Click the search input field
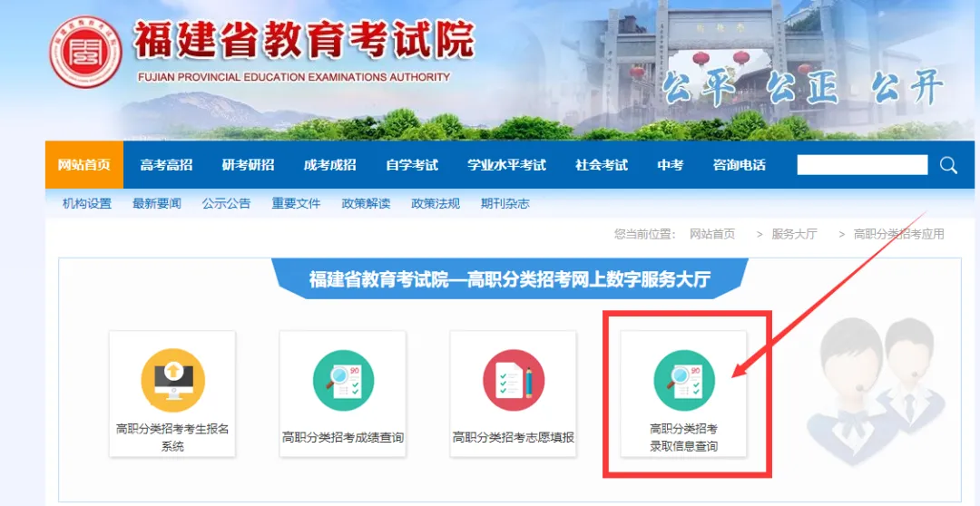This screenshot has height=506, width=980. tap(862, 165)
